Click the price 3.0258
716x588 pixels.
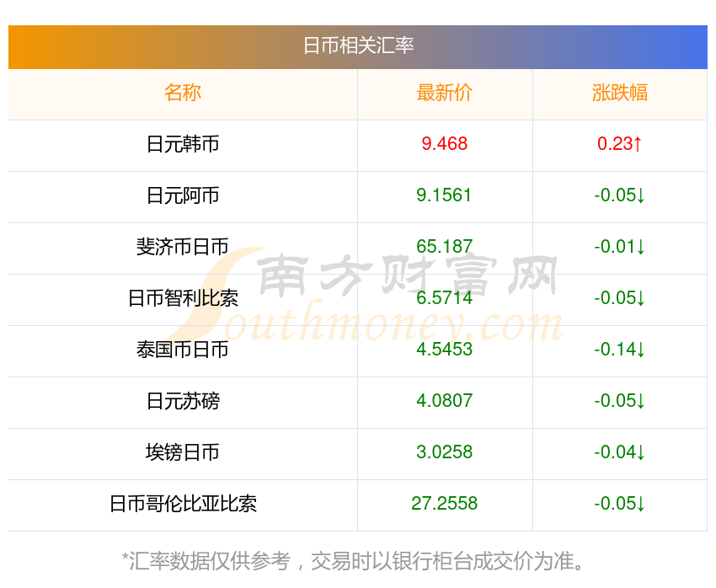(444, 452)
